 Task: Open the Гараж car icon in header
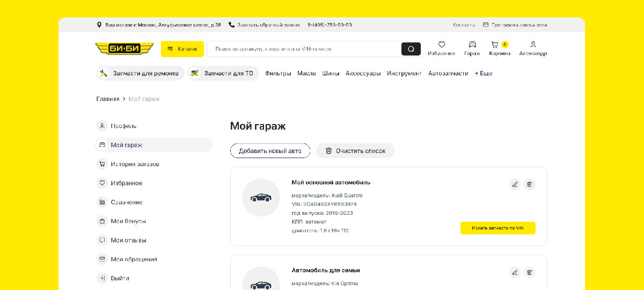click(472, 45)
